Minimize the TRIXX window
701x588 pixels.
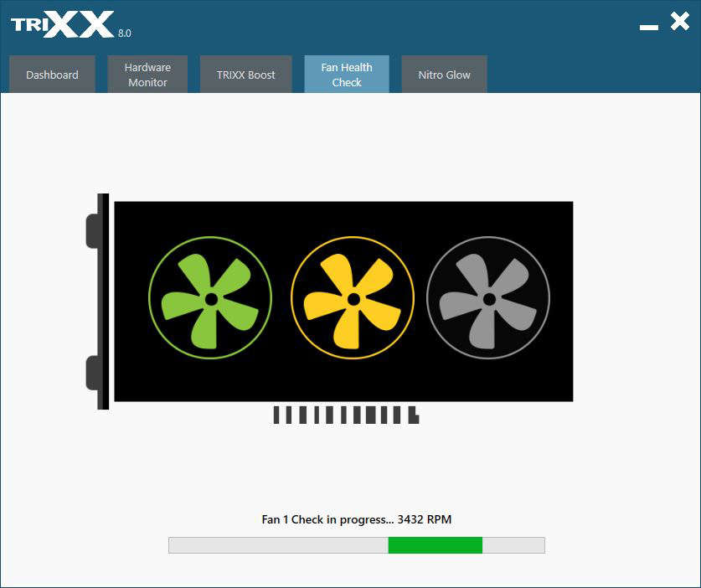(649, 28)
